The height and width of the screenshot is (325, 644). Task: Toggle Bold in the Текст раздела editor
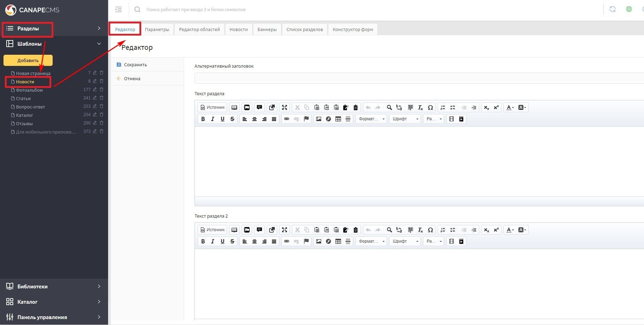click(203, 119)
